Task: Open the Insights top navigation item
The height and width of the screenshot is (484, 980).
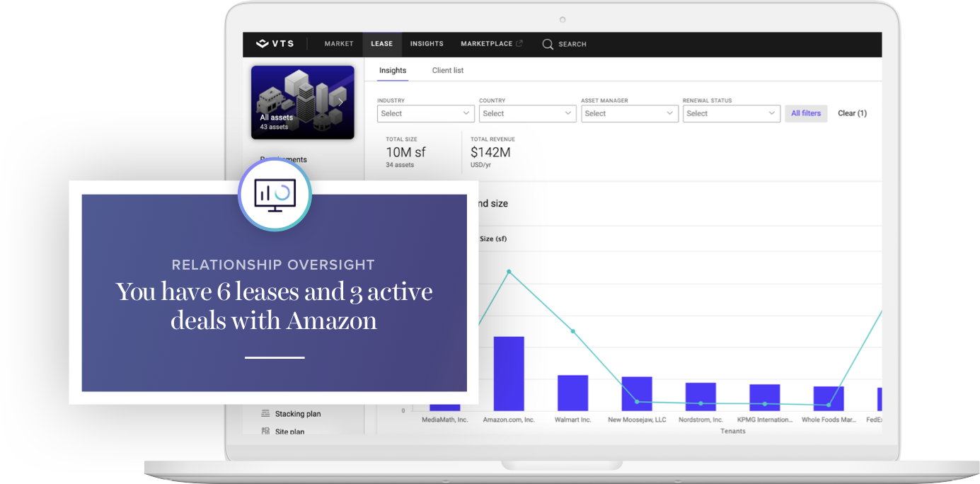Action: point(427,44)
